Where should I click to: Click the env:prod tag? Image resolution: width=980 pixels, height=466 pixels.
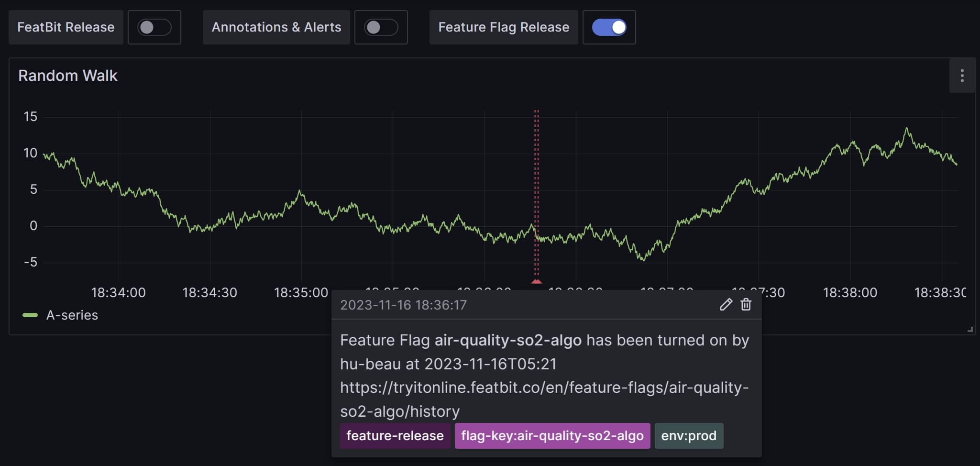pyautogui.click(x=688, y=436)
